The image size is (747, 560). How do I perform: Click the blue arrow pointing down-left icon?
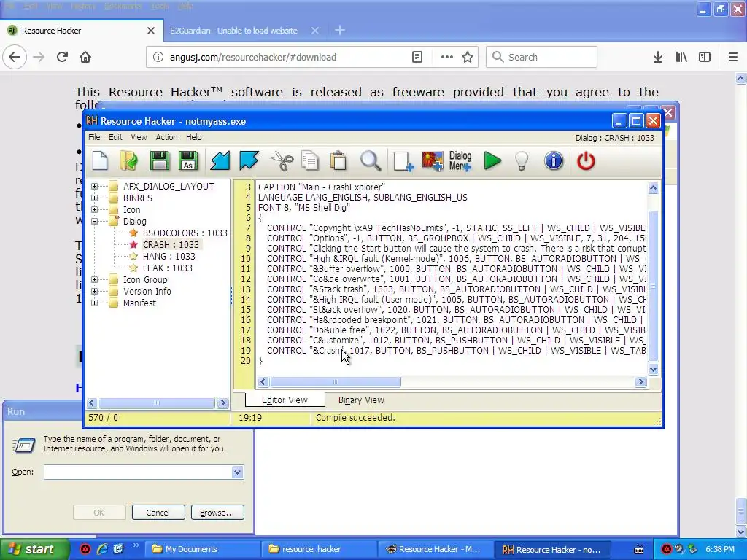click(220, 161)
